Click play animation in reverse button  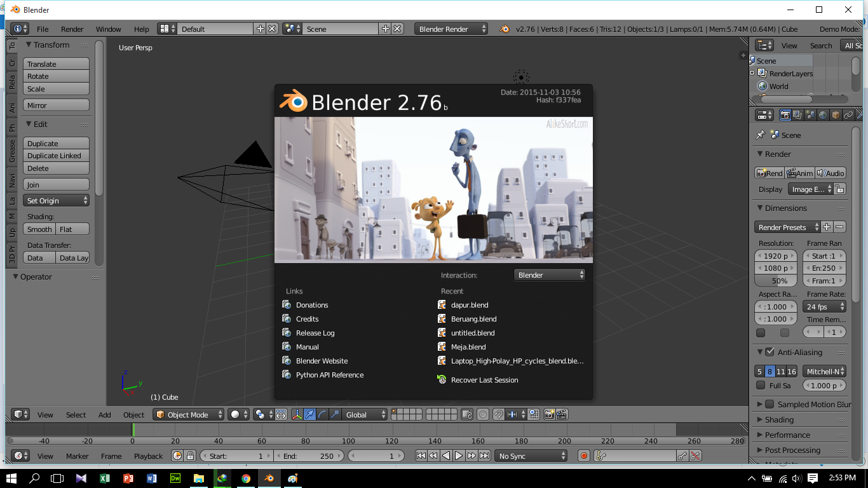pyautogui.click(x=446, y=456)
